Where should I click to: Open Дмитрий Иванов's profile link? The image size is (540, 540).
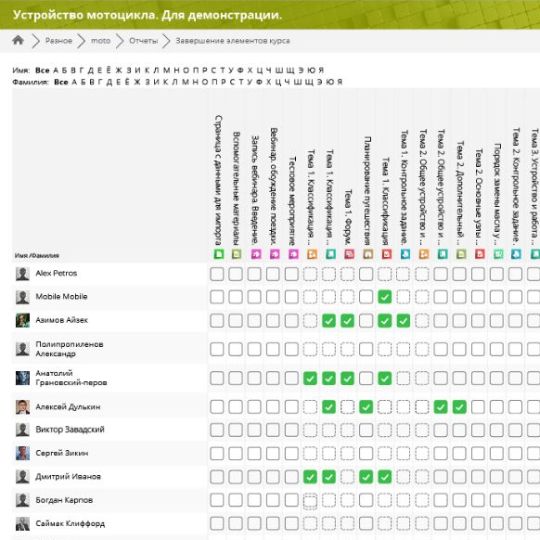point(68,477)
